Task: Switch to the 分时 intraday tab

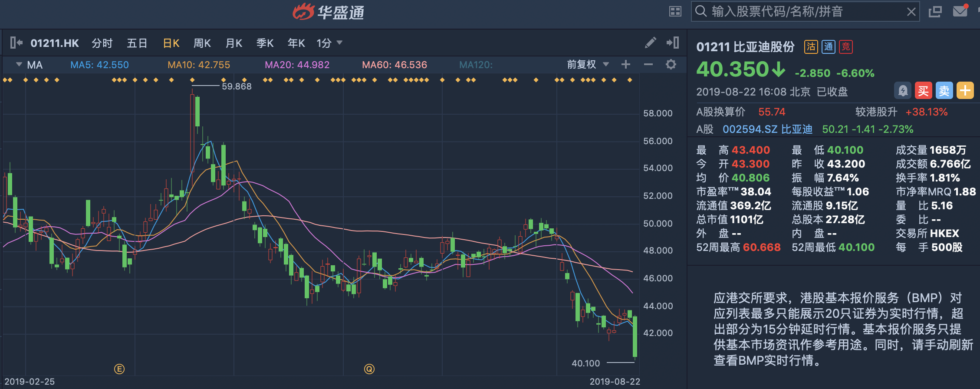Action: (102, 43)
